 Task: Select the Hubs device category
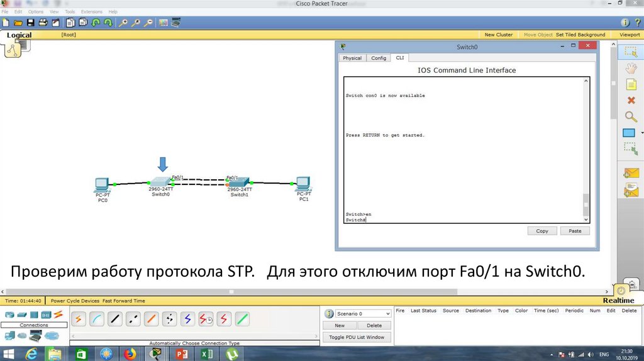click(34, 314)
